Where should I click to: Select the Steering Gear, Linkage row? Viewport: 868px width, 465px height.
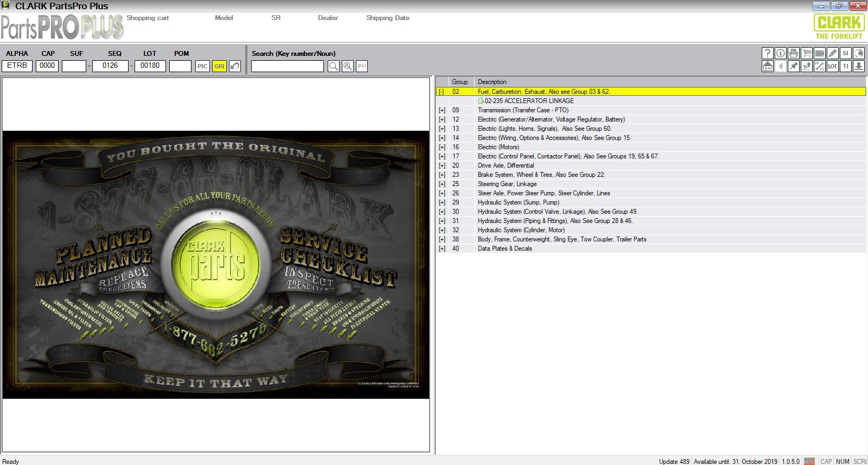point(650,184)
